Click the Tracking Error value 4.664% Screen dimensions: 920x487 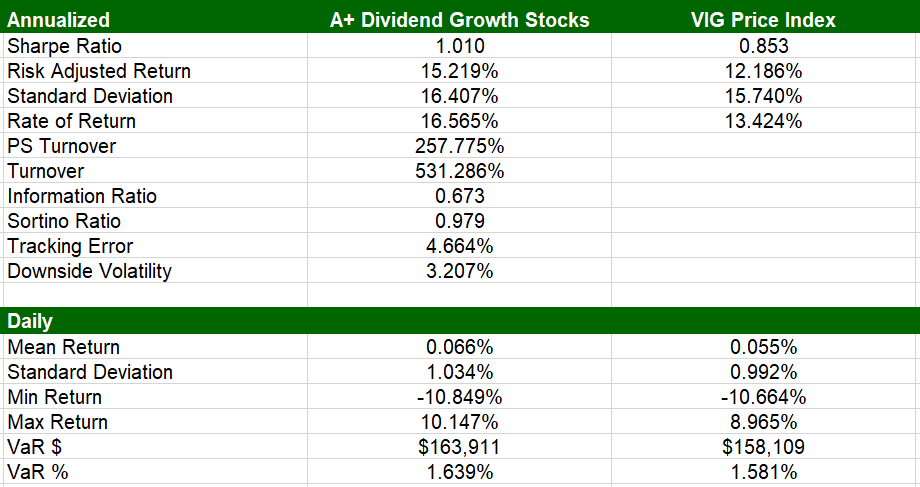pyautogui.click(x=460, y=246)
